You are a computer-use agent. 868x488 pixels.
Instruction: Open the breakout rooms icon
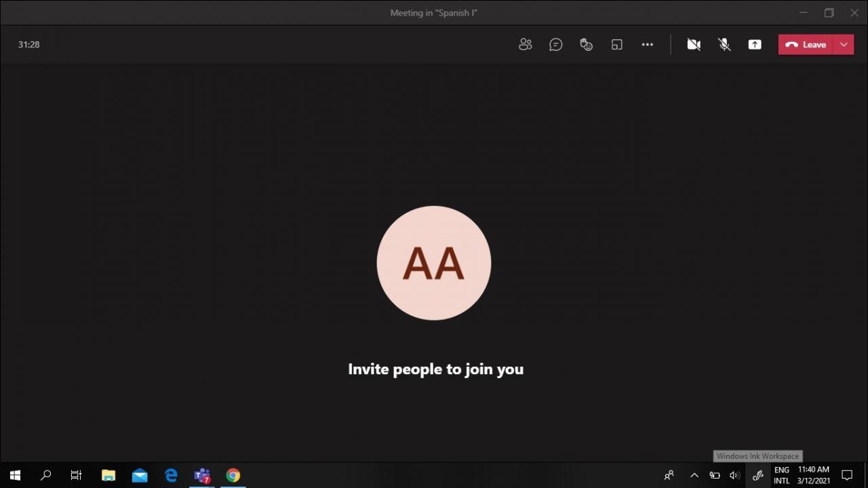616,45
